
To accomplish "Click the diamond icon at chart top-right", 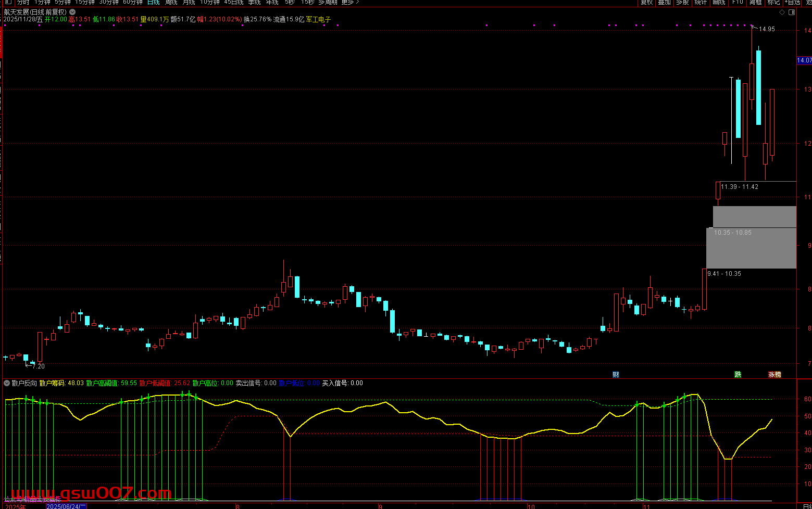I will [x=782, y=12].
